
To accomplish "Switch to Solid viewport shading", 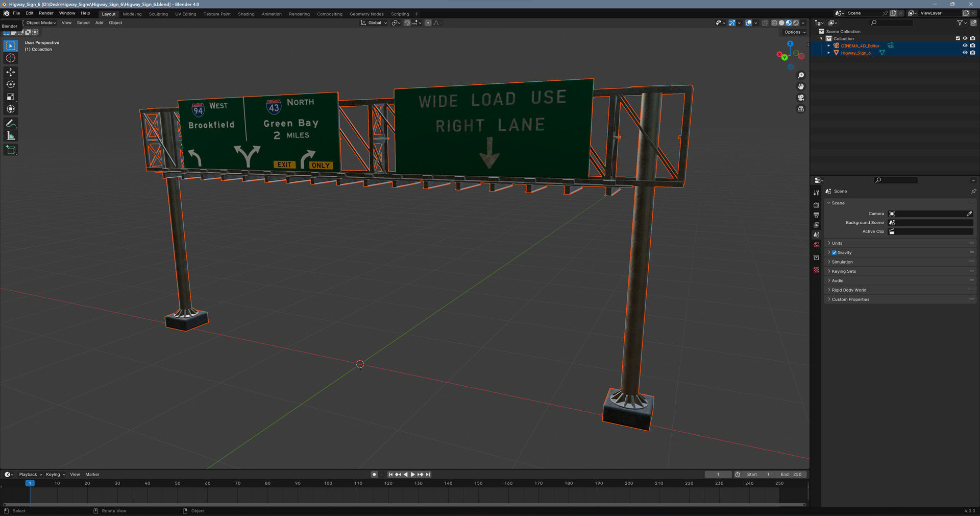I will coord(781,22).
